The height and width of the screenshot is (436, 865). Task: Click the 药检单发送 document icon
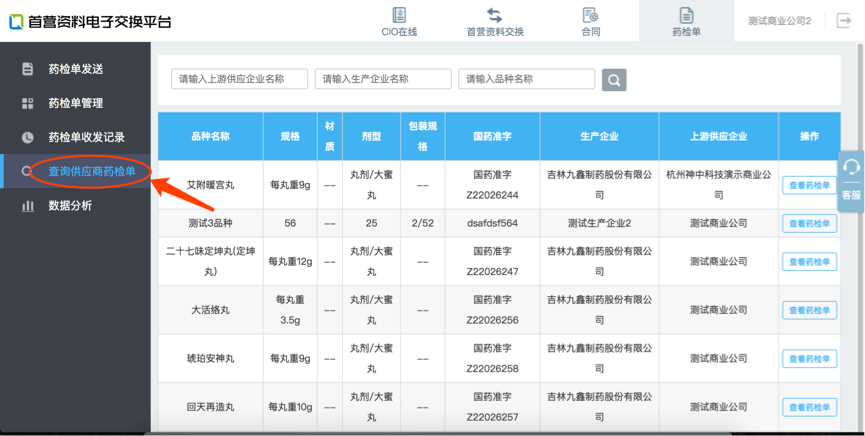tap(28, 69)
